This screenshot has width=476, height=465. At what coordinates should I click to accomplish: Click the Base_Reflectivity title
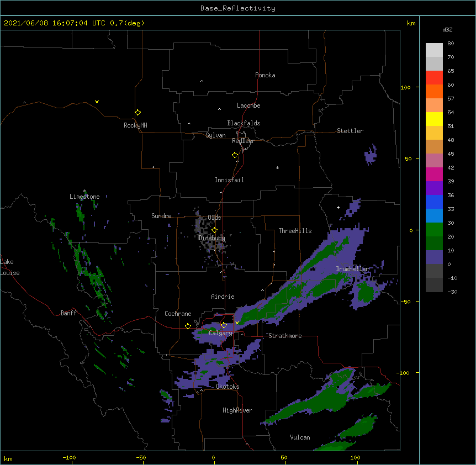click(x=238, y=8)
